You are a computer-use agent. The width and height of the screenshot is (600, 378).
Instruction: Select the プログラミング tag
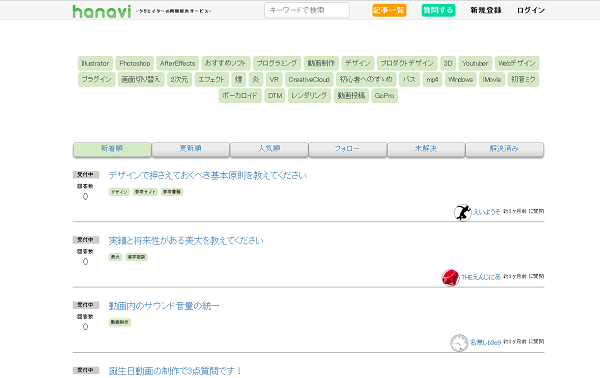277,63
